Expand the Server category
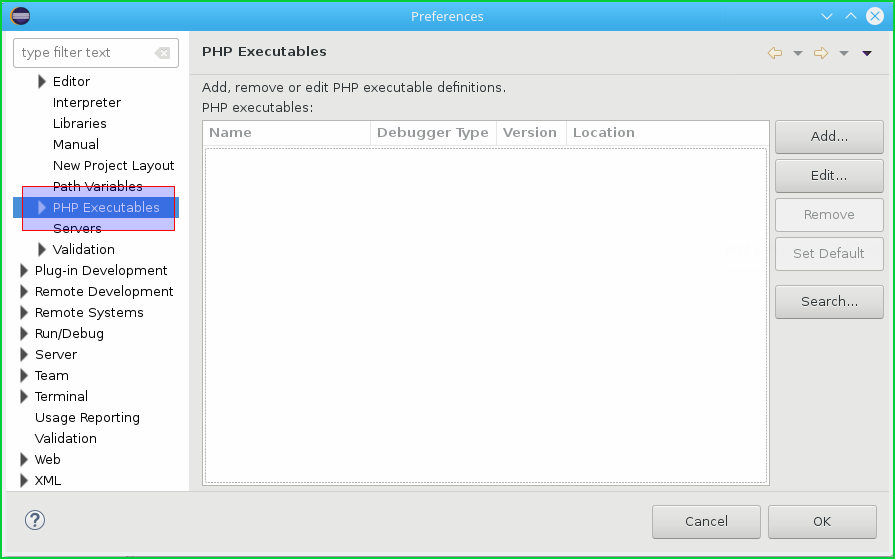895x559 pixels. [x=24, y=355]
